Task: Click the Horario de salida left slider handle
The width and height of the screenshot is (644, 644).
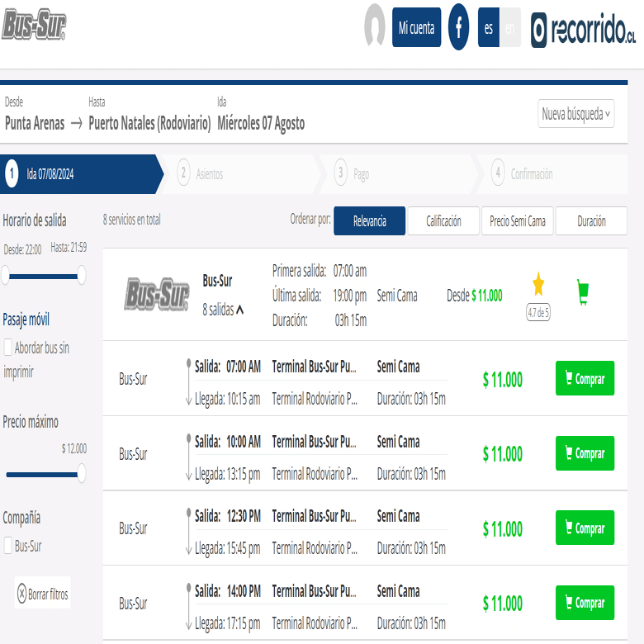Action: coord(5,275)
